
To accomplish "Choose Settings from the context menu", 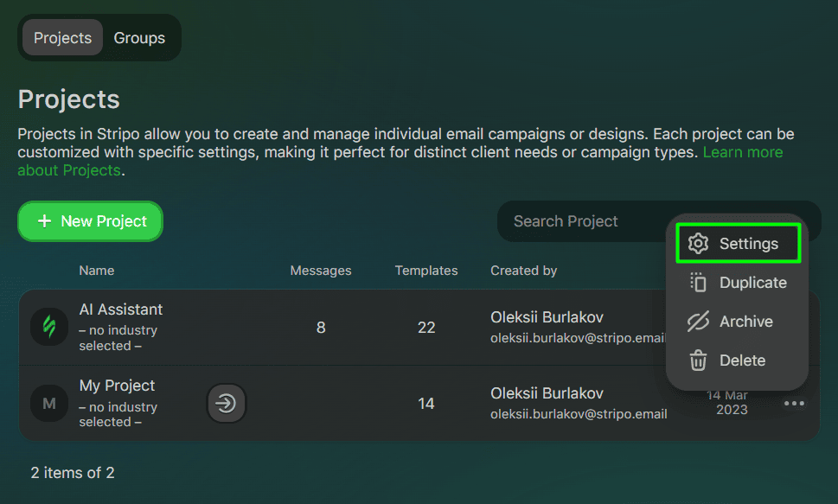I will pyautogui.click(x=738, y=244).
